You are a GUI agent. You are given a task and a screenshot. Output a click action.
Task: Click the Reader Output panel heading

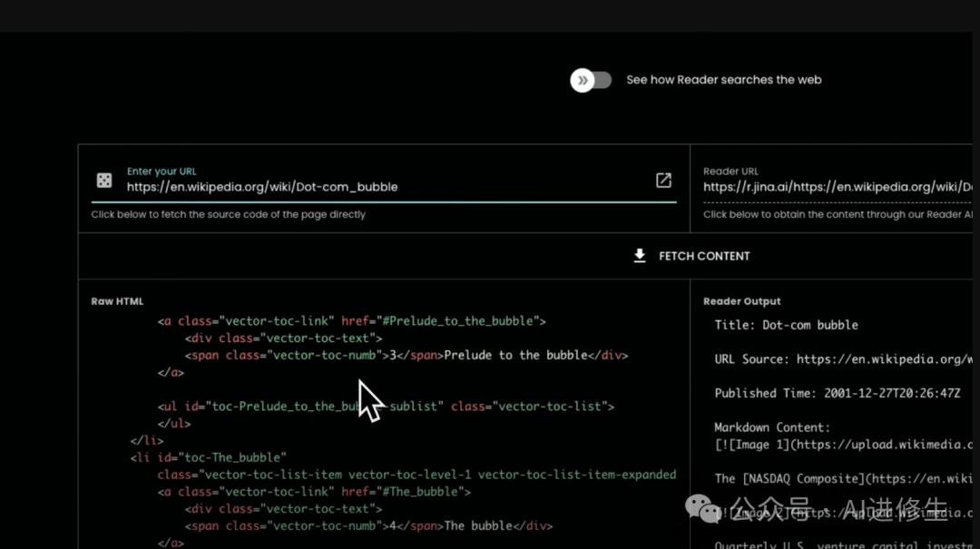[742, 301]
